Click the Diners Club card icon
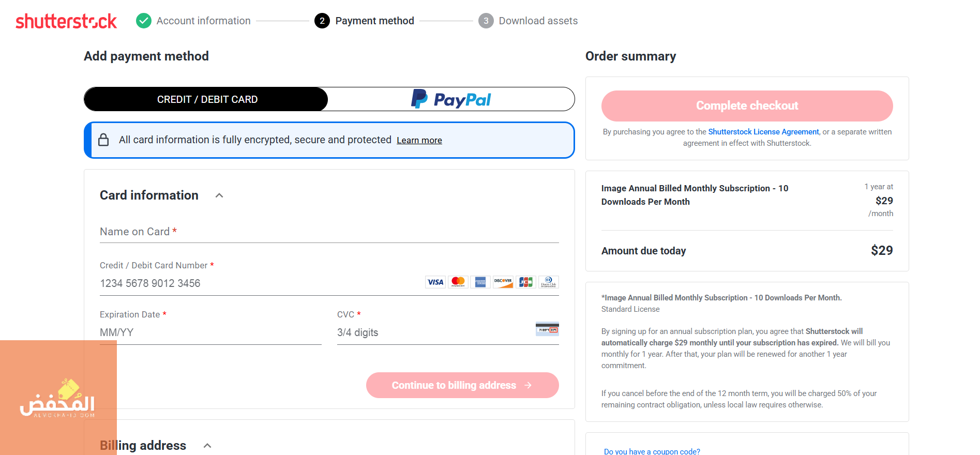This screenshot has width=980, height=455. 548,282
